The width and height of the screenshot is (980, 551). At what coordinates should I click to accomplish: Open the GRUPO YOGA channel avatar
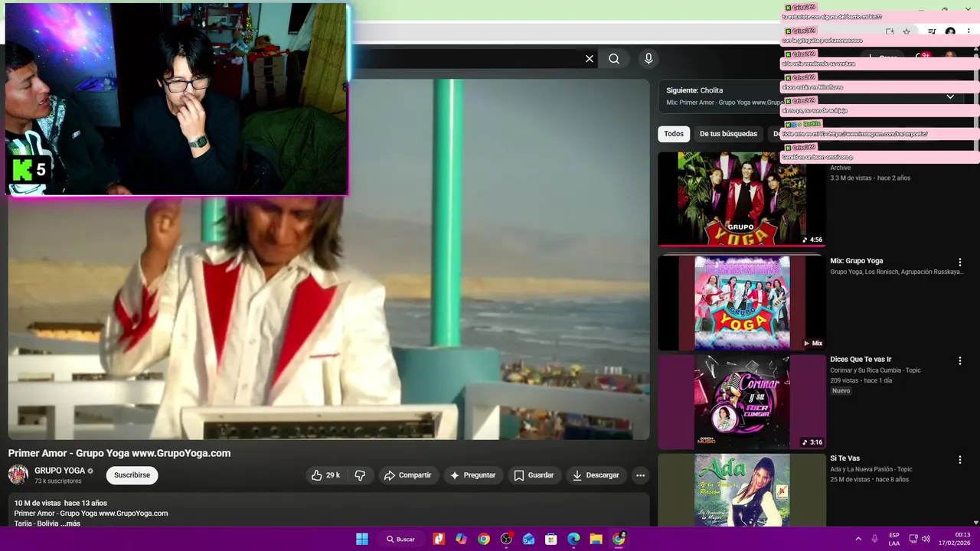pyautogui.click(x=18, y=475)
